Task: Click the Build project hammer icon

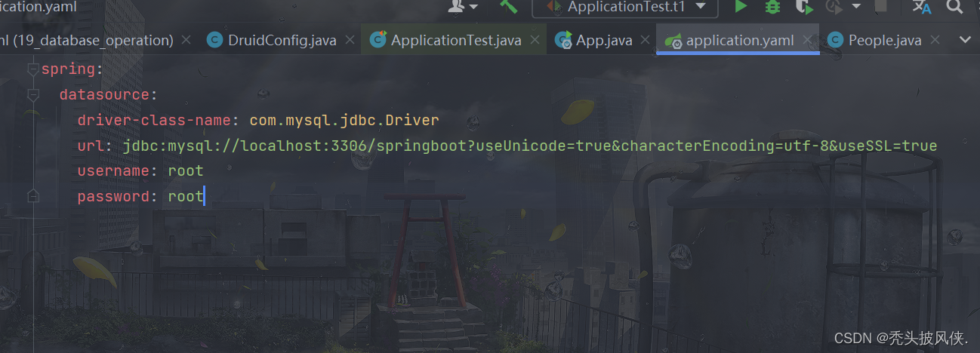Action: [507, 6]
